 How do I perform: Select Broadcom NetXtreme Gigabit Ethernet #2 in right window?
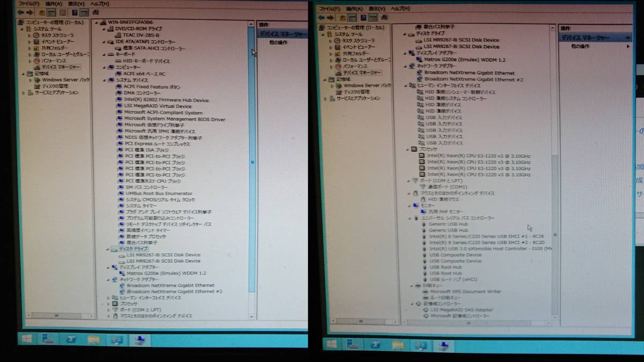474,79
